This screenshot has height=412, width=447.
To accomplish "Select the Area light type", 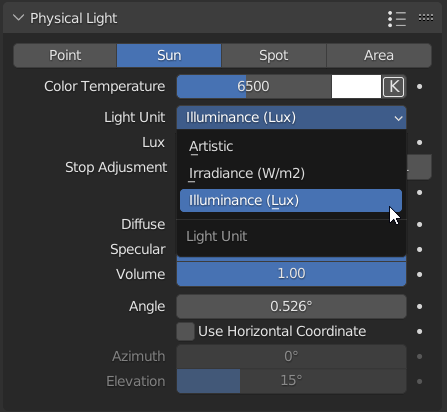I will click(379, 55).
